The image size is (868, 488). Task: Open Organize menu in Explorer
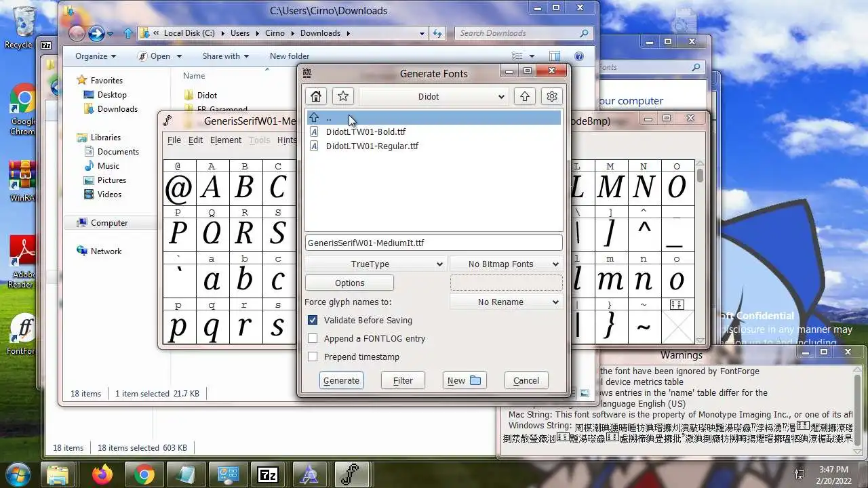click(96, 56)
